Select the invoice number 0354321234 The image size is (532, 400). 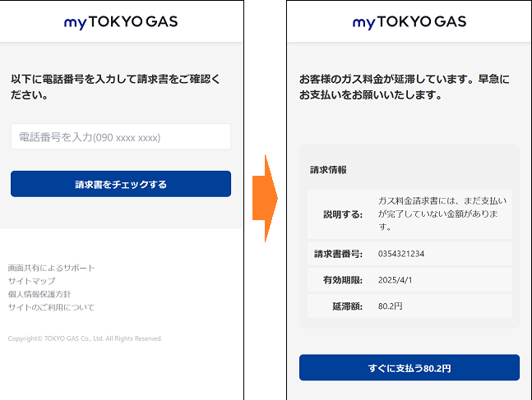coord(401,254)
